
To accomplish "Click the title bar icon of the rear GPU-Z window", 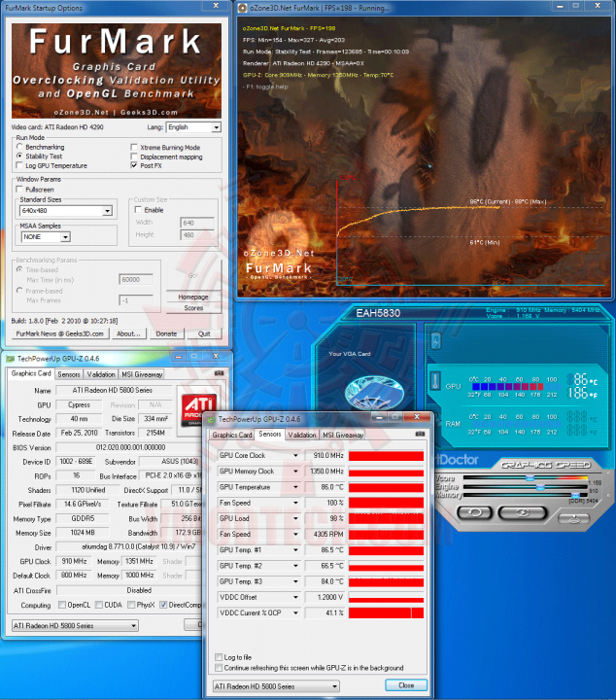I will (10, 359).
